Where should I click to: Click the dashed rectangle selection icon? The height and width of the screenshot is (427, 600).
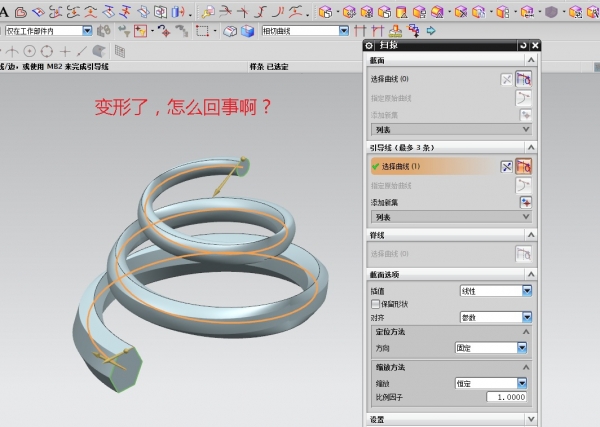point(202,31)
